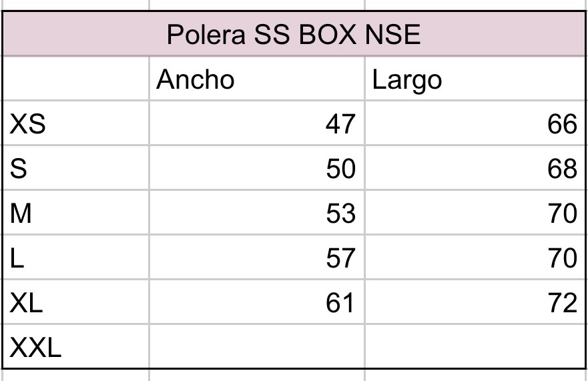
Task: Click the cell containing 72
Action: point(475,302)
